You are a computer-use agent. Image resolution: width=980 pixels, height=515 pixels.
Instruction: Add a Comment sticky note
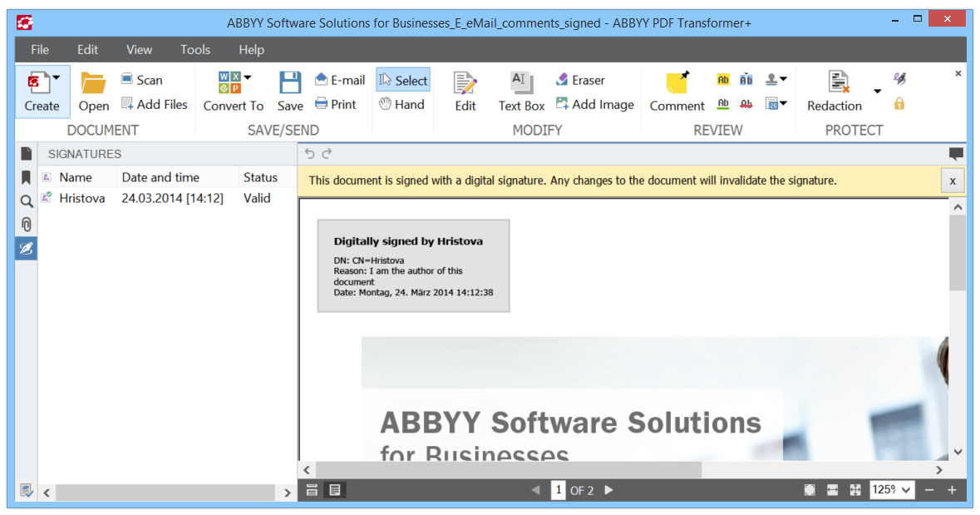(x=677, y=92)
